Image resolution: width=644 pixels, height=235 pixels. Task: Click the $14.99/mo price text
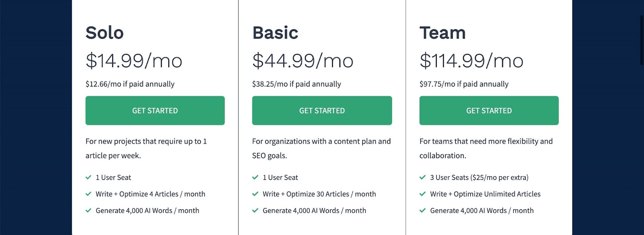point(134,61)
